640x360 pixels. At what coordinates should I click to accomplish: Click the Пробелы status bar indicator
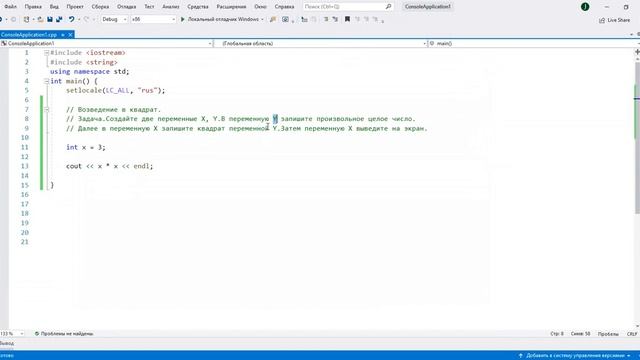pos(608,334)
